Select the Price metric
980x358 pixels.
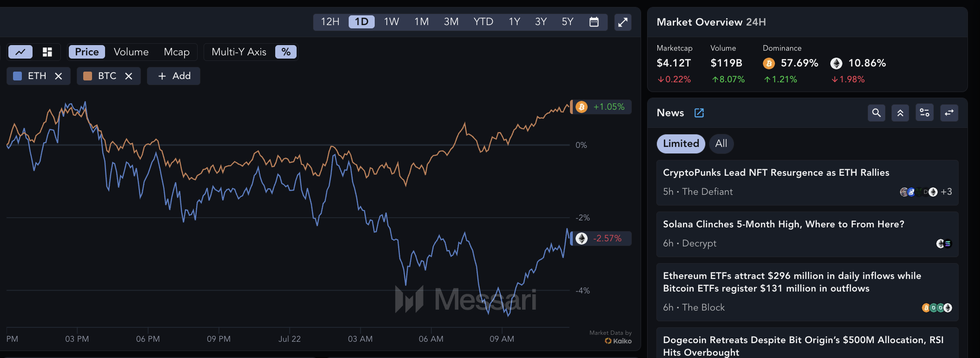(x=87, y=52)
